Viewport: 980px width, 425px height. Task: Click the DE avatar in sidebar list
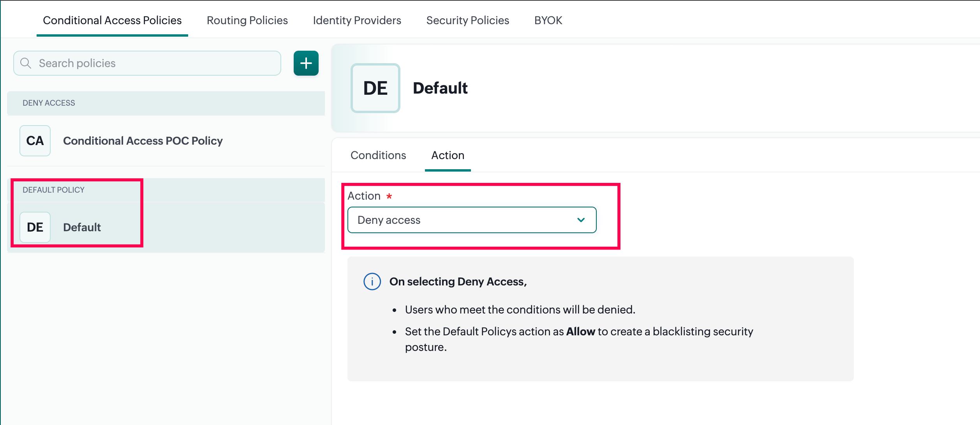35,227
